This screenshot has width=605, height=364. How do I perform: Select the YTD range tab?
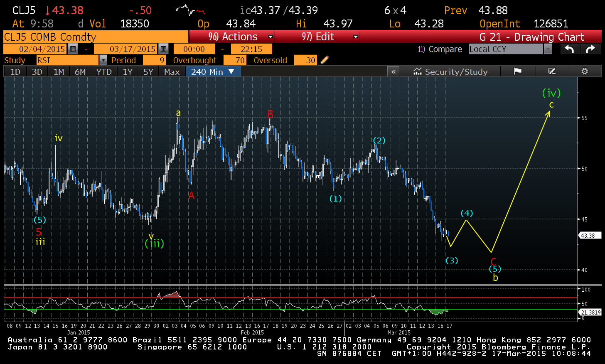[104, 71]
